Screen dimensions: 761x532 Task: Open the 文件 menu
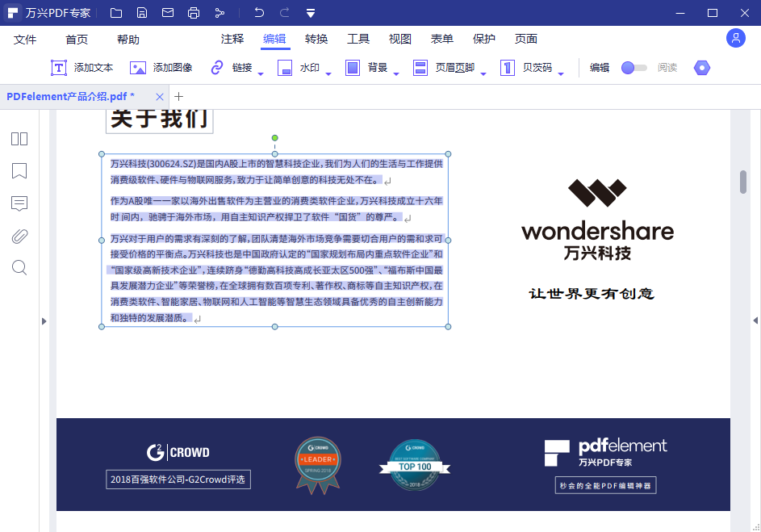25,40
